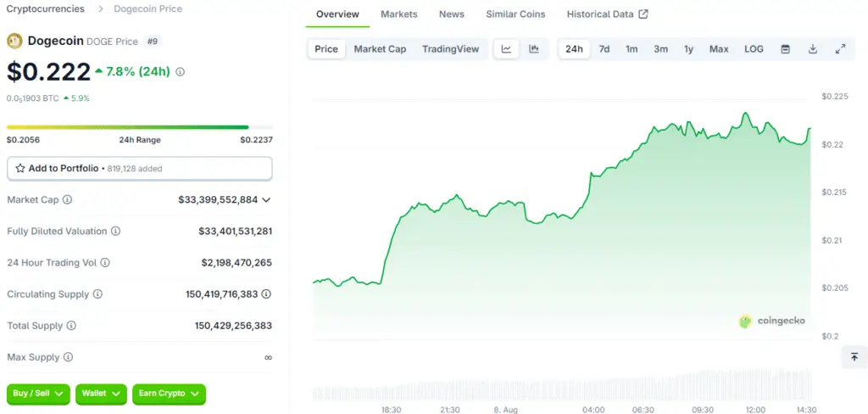The width and height of the screenshot is (868, 414).
Task: Click the 150,429,256,383 total supply value
Action: 234,326
